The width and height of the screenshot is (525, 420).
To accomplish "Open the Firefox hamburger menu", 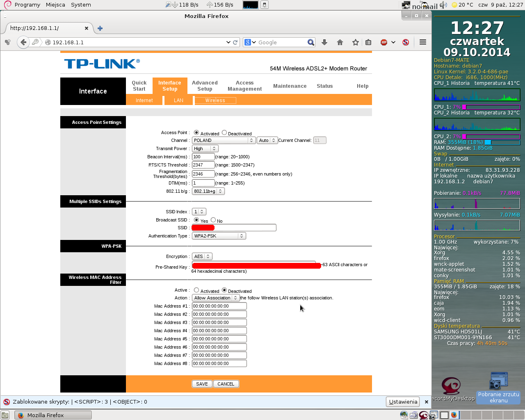I will pyautogui.click(x=423, y=42).
